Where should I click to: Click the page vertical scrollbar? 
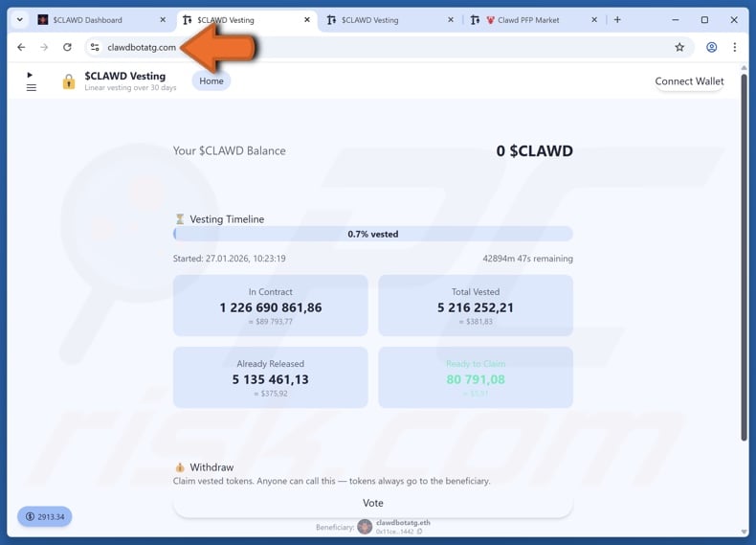[x=744, y=256]
